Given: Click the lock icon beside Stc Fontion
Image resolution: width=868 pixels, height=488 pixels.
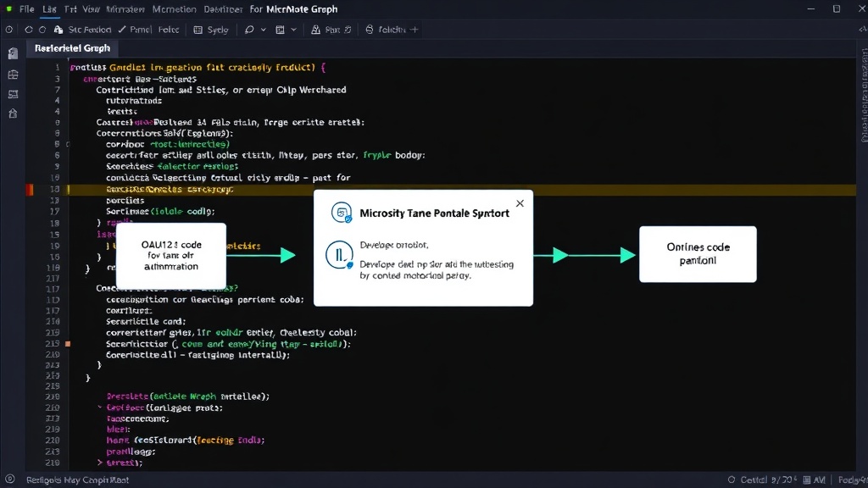Looking at the screenshot, I should click(x=58, y=30).
